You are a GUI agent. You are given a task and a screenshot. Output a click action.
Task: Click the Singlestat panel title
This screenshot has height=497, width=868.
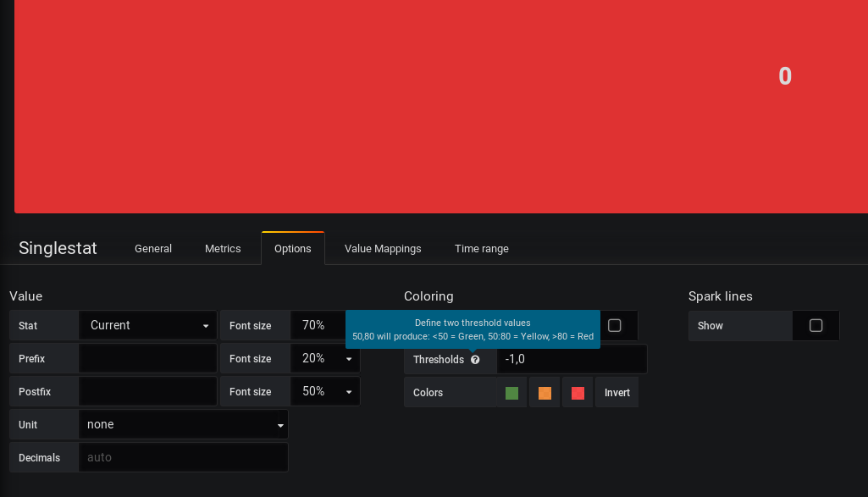(x=58, y=248)
